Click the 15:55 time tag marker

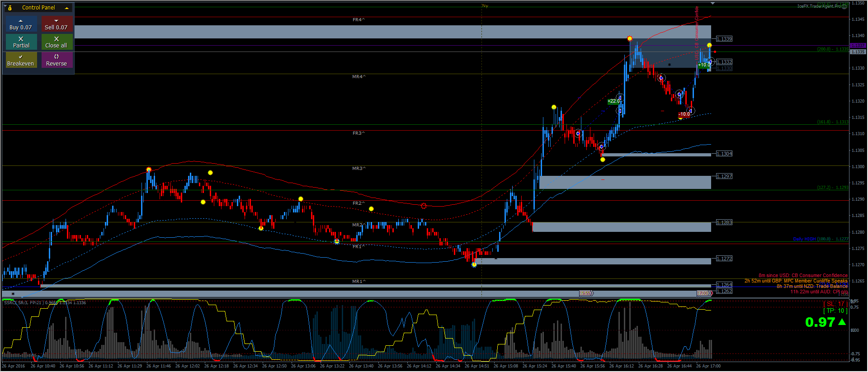tap(586, 293)
